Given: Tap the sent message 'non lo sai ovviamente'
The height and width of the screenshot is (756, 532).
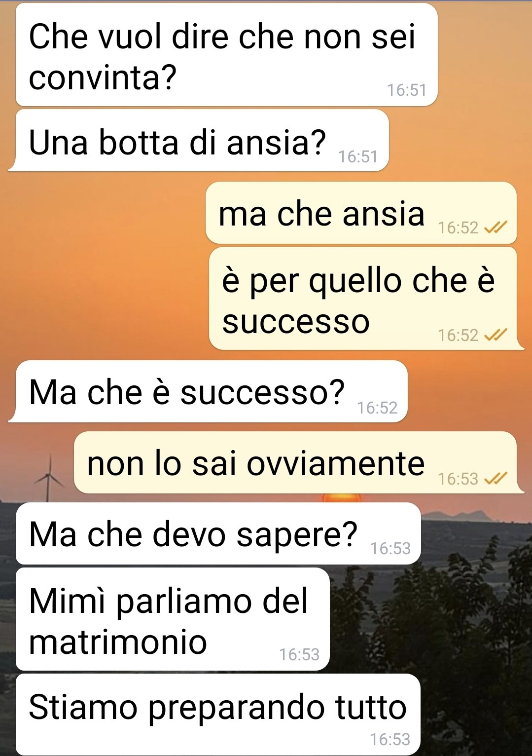Looking at the screenshot, I should (299, 462).
